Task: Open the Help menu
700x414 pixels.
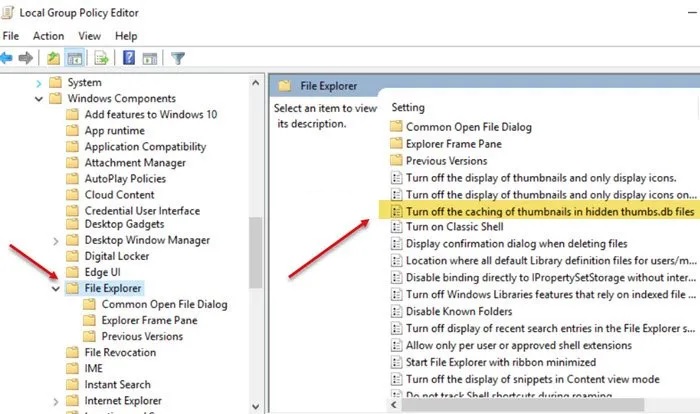Action: (126, 36)
